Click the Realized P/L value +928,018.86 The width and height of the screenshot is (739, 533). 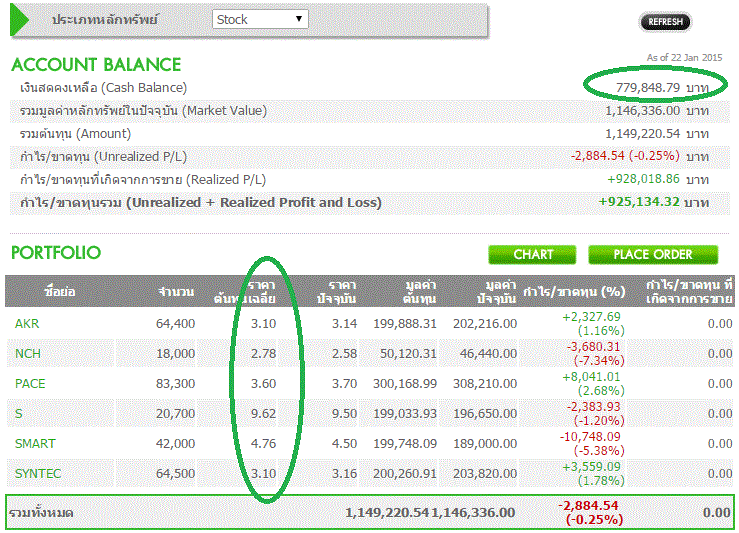[643, 179]
